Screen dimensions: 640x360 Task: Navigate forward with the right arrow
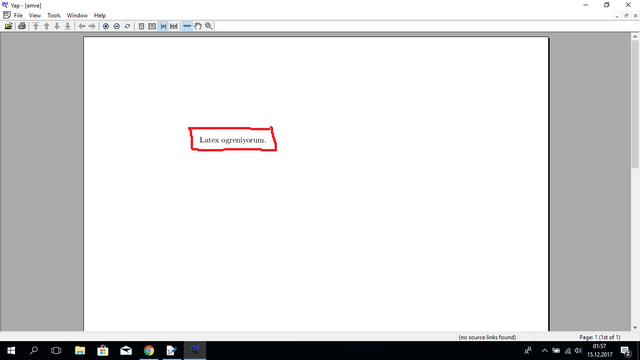click(x=92, y=26)
